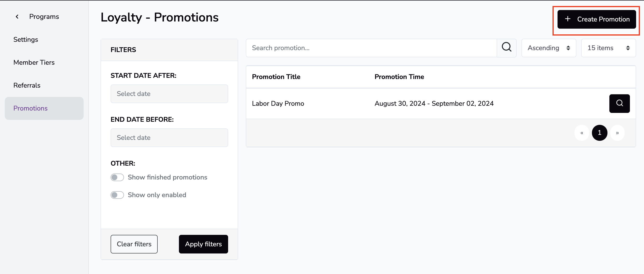The height and width of the screenshot is (274, 644).
Task: Go to previous page of promotions
Action: pos(581,133)
